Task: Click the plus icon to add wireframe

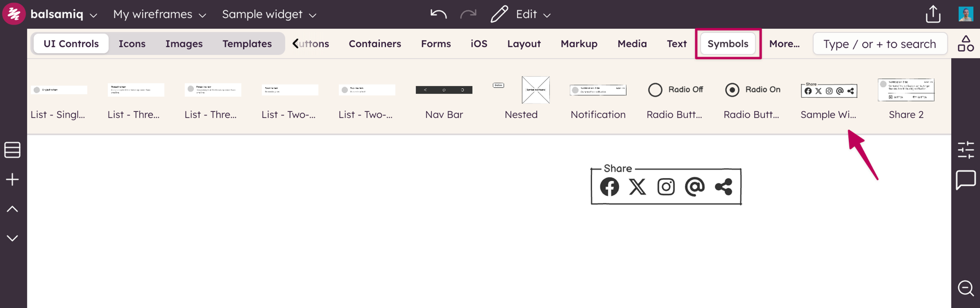Action: click(12, 179)
